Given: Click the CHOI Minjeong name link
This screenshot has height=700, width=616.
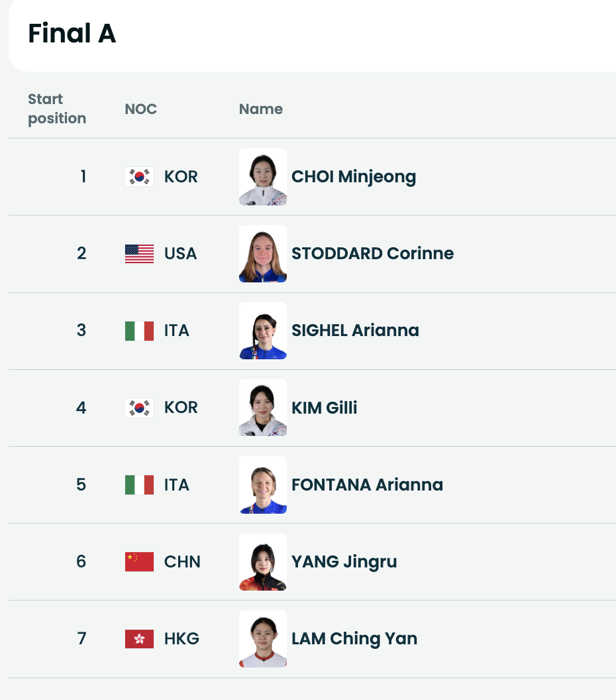Looking at the screenshot, I should pos(354,177).
